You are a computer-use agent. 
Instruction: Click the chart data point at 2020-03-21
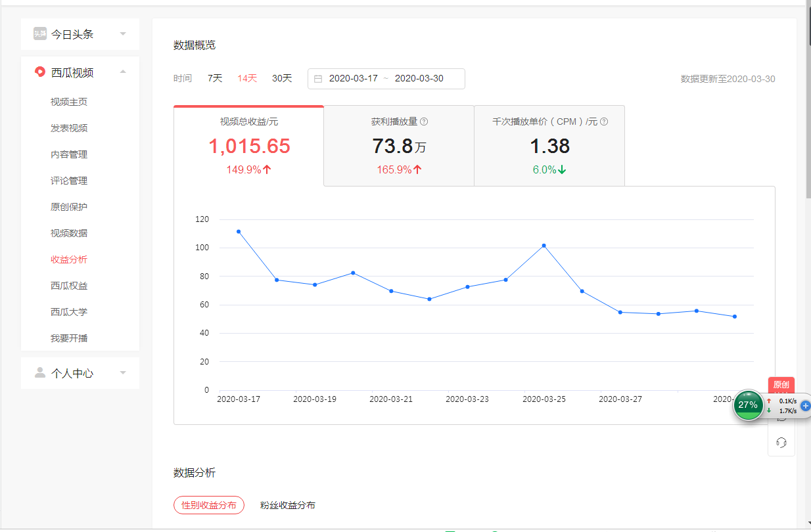[391, 291]
